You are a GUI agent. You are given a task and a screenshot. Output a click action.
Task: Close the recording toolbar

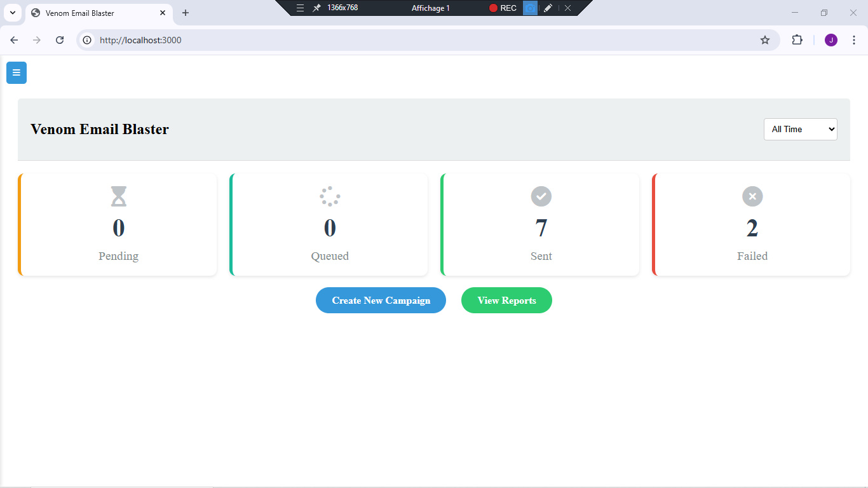pyautogui.click(x=568, y=8)
